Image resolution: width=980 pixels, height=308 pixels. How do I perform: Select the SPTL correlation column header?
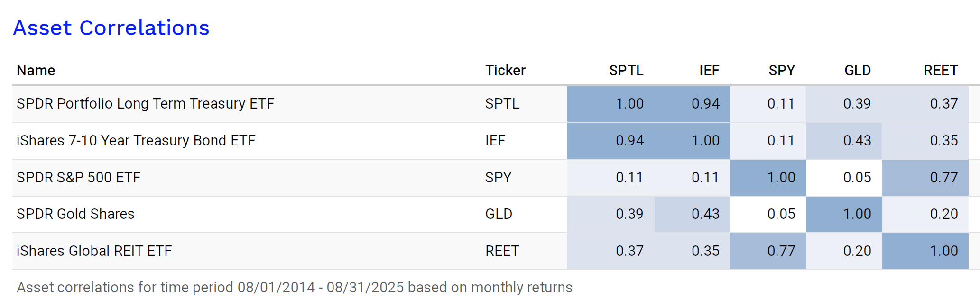[x=626, y=71]
